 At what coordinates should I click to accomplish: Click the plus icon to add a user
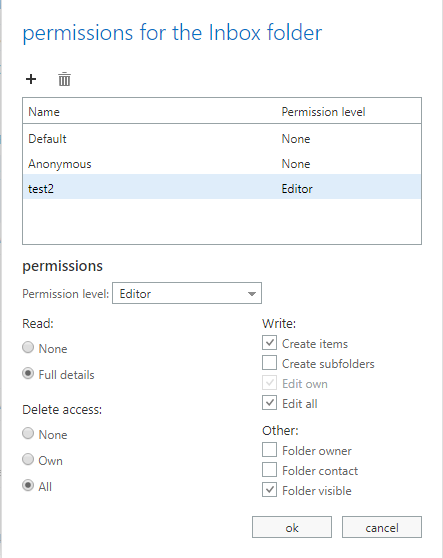tap(31, 79)
